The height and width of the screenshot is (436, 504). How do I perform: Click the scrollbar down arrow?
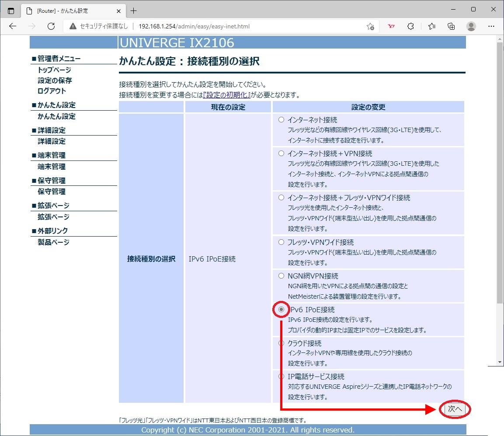coord(500,362)
